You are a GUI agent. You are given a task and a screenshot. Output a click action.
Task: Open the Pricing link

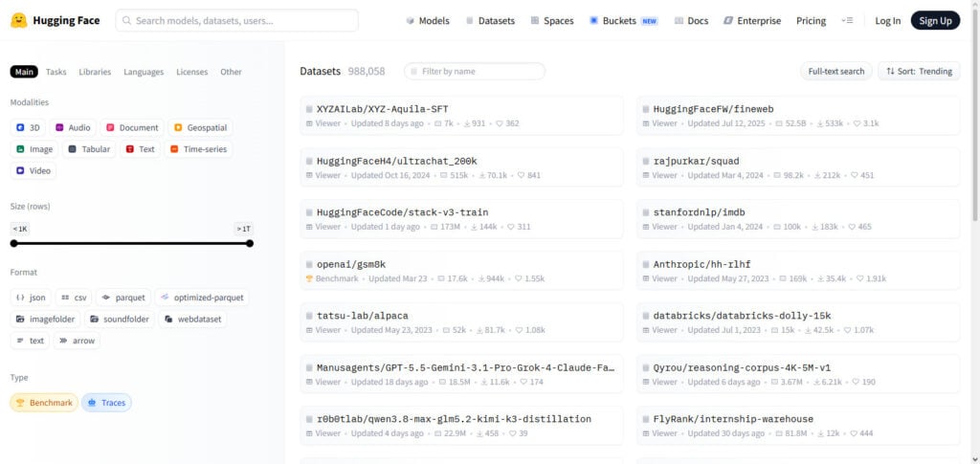pos(811,21)
